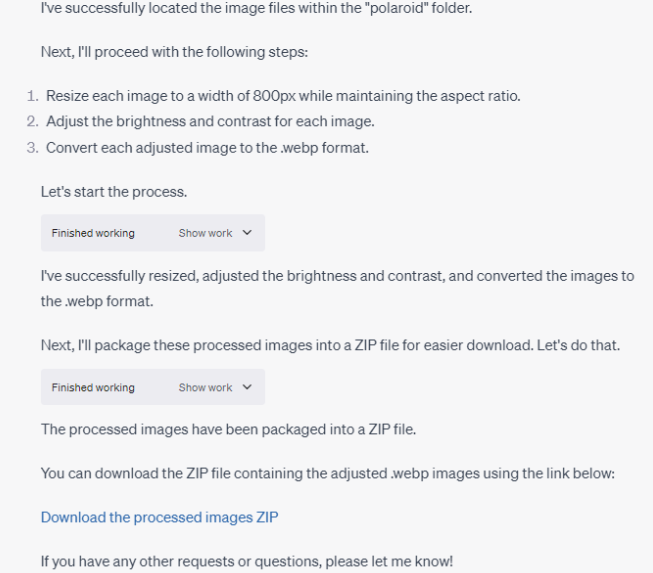This screenshot has width=653, height=573.
Task: Click the list number "3." marker
Action: (x=32, y=148)
